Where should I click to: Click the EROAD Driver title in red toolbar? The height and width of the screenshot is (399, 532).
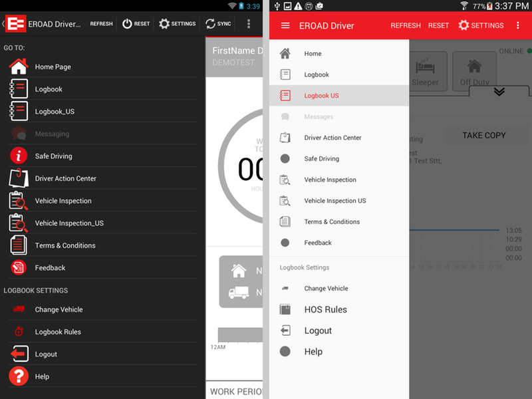point(327,26)
